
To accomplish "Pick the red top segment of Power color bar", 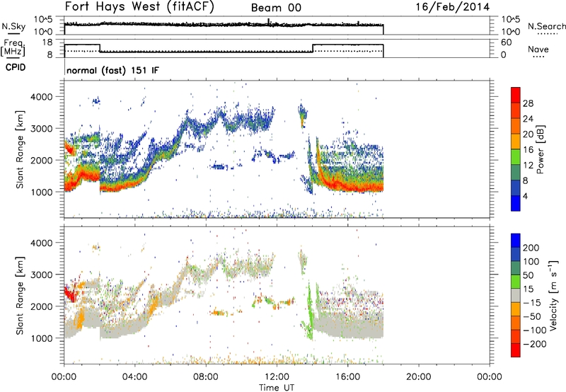I will (516, 95).
